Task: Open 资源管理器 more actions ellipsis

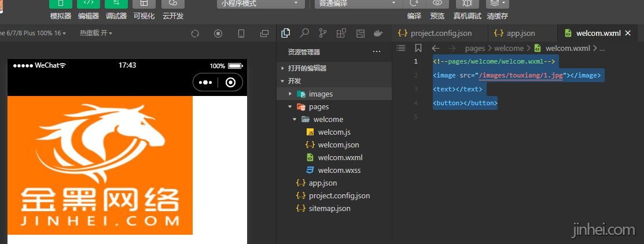Action: point(376,51)
